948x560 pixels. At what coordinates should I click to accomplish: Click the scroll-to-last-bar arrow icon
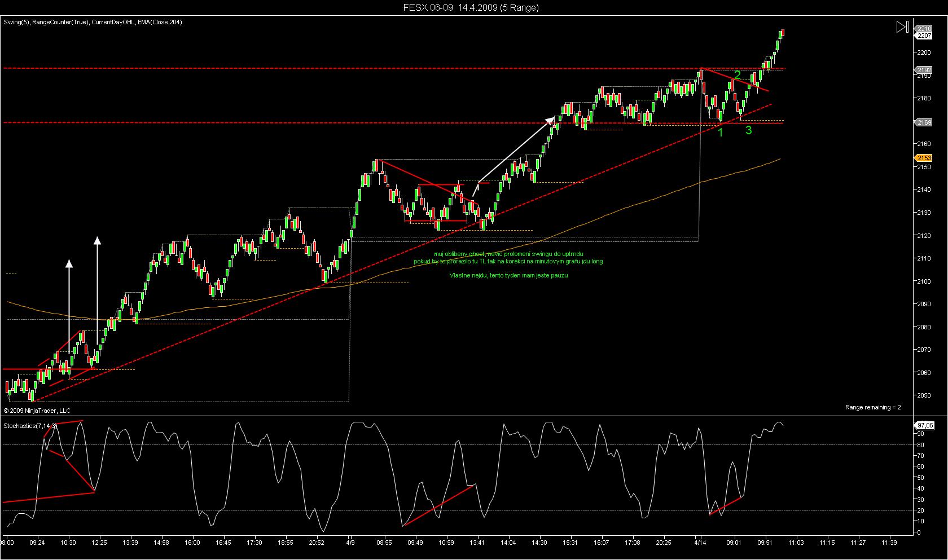coord(902,27)
